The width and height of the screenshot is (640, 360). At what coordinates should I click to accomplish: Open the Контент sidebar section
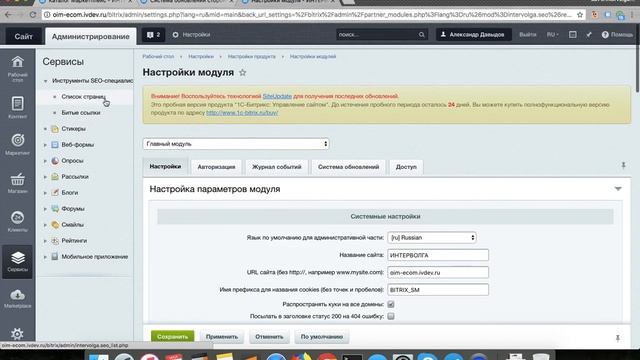18,107
